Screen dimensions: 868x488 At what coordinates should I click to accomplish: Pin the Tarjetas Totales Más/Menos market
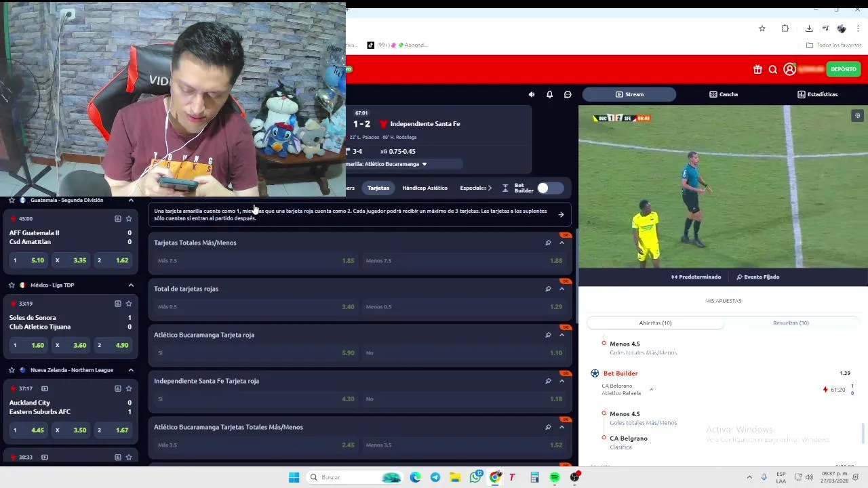tap(548, 243)
